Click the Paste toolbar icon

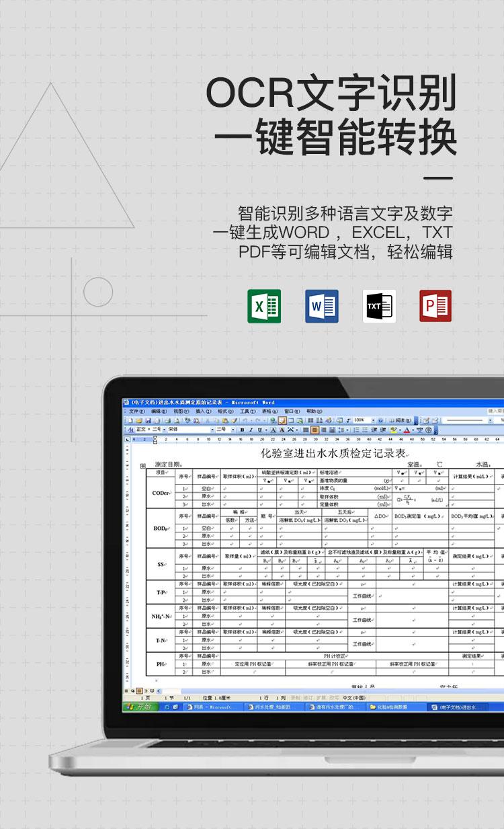coord(224,420)
